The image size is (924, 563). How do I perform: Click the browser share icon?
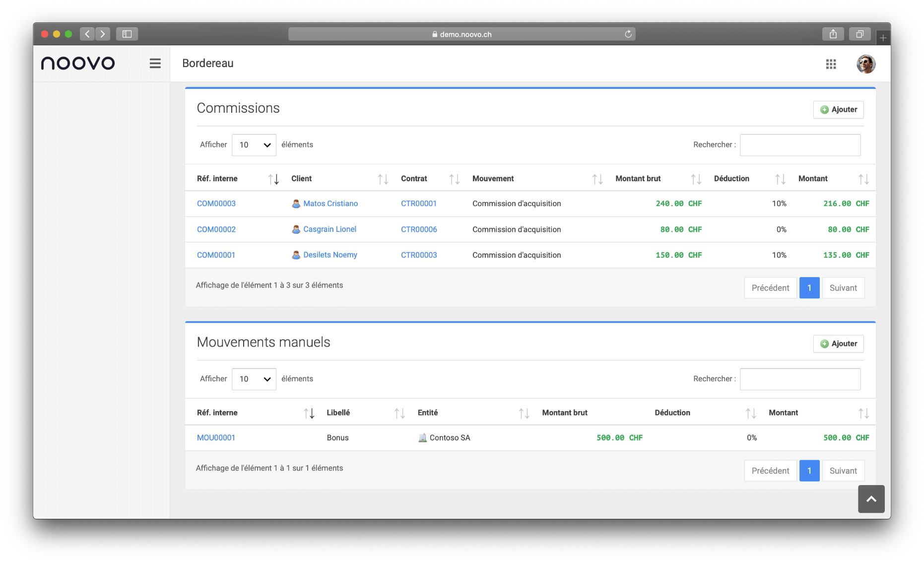[x=833, y=34]
